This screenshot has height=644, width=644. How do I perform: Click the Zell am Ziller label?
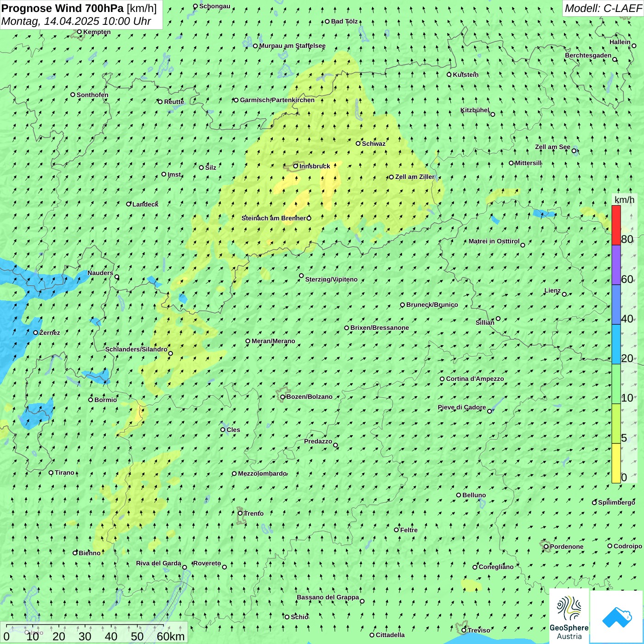414,177
